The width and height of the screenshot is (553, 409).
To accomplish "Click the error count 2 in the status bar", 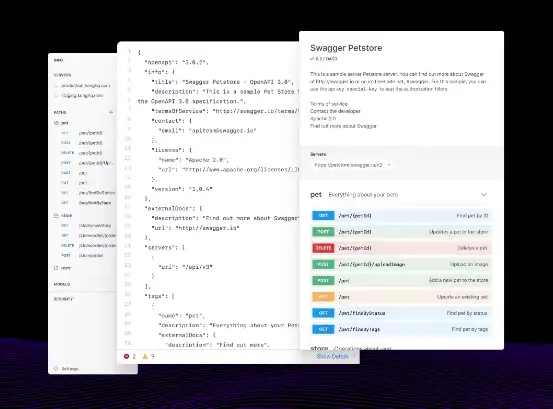I will pyautogui.click(x=134, y=356).
